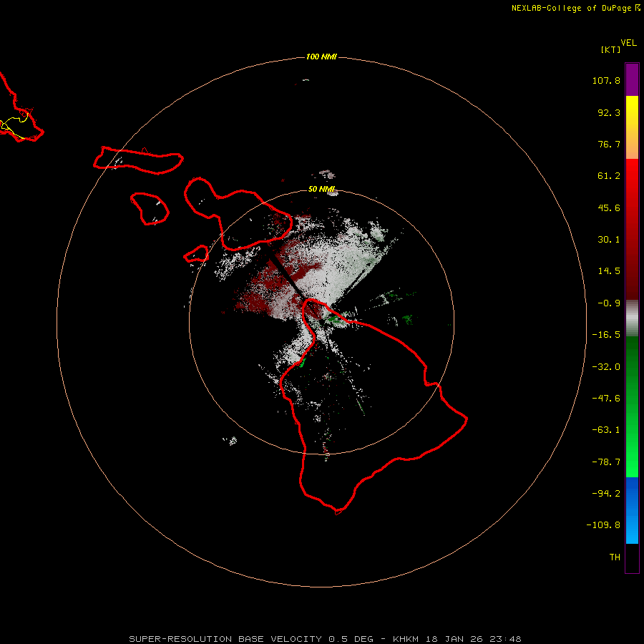
Task: Click the -78.7 velocity scale value
Action: (x=606, y=462)
